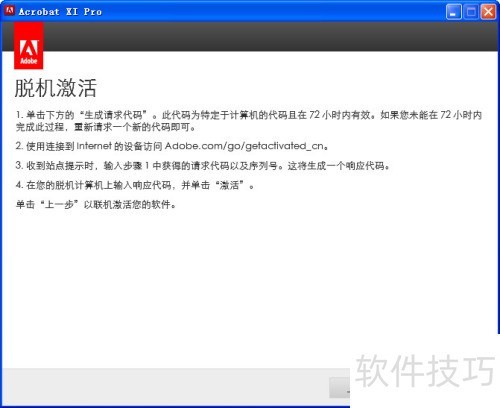Image resolution: width=500 pixels, height=408 pixels.
Task: Click the Adobe.com/go/getactivated_cn address text
Action: [244, 146]
